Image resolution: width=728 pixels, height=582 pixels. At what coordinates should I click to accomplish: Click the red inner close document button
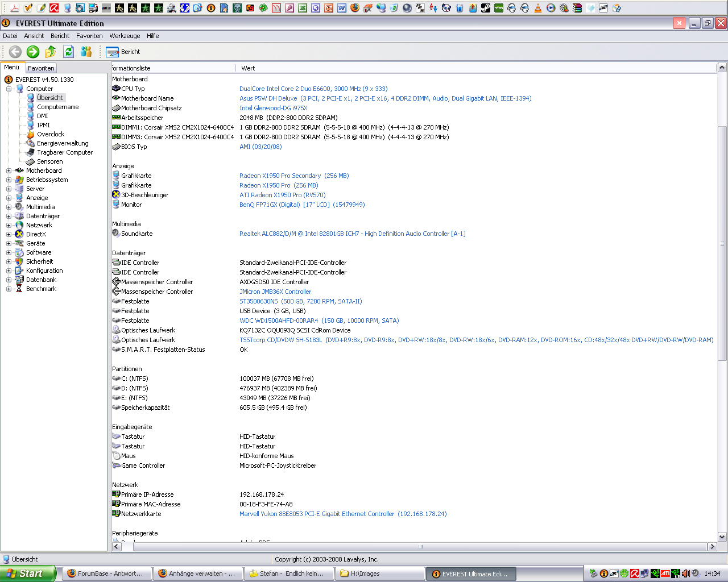point(679,23)
